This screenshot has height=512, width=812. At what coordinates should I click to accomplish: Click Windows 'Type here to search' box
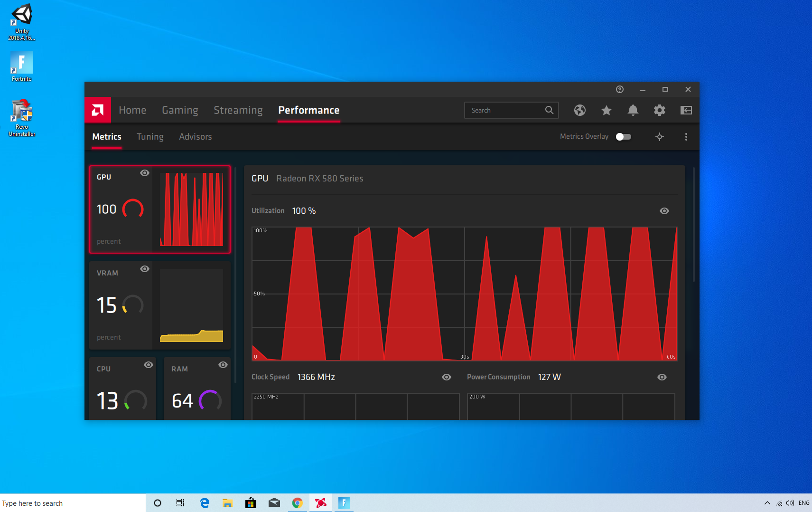(x=73, y=503)
